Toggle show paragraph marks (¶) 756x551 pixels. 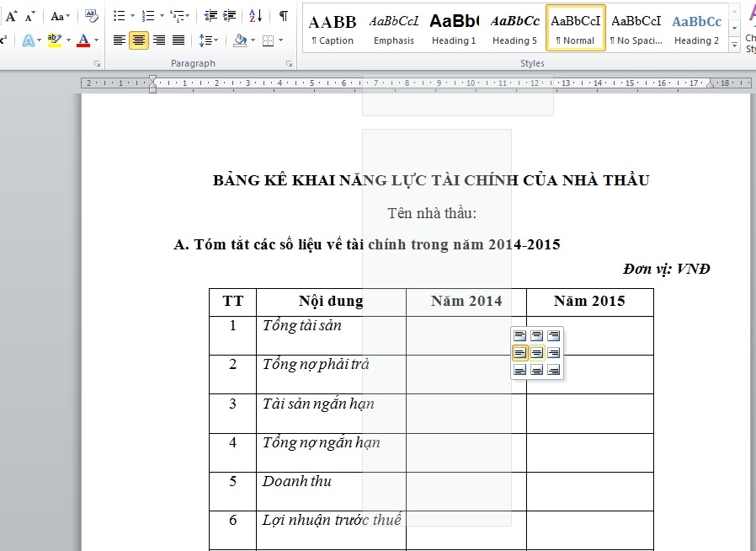[283, 15]
